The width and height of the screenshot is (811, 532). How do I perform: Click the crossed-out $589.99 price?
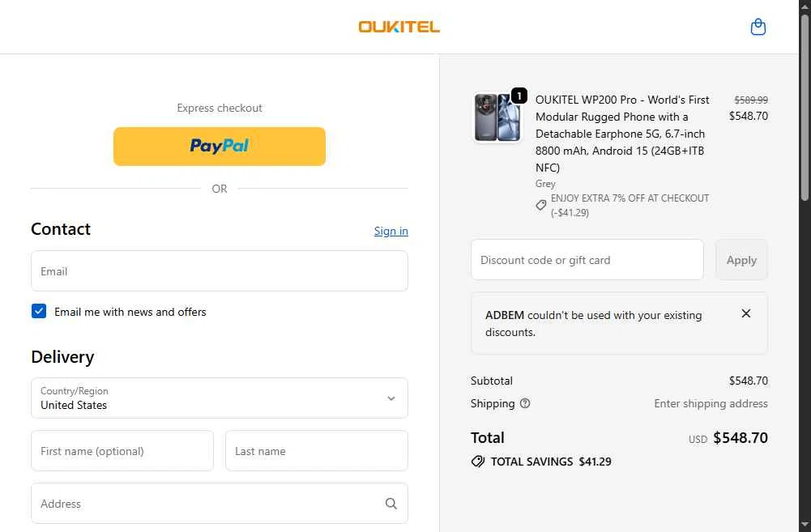tap(751, 100)
